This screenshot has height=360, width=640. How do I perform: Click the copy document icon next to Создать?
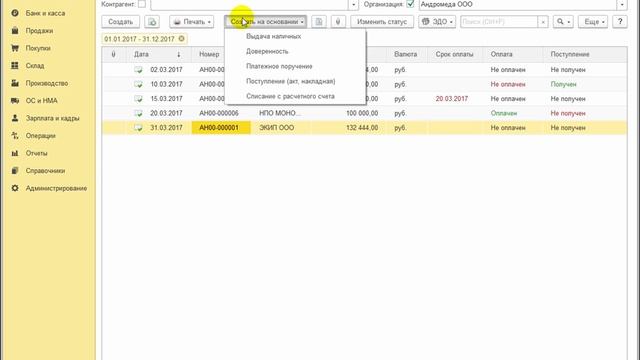point(152,22)
